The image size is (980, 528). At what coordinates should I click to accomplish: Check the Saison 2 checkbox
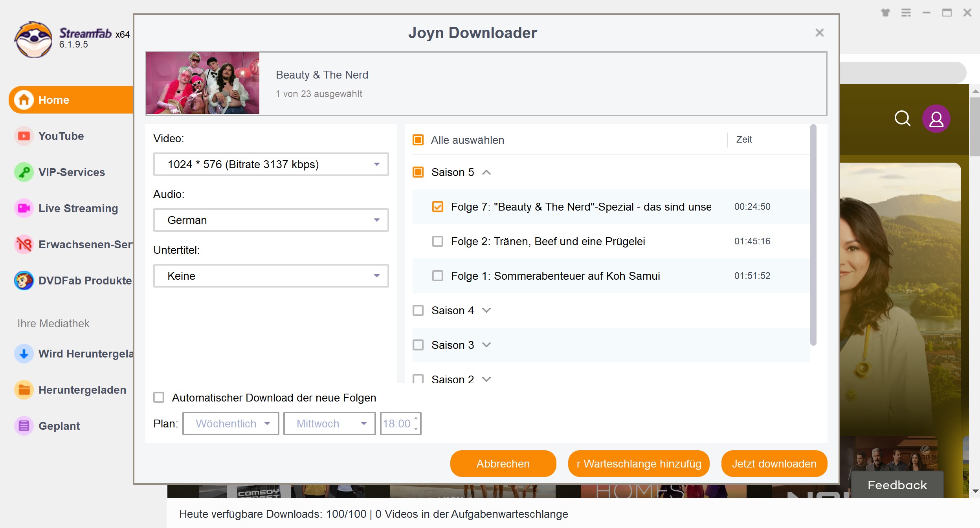point(418,379)
